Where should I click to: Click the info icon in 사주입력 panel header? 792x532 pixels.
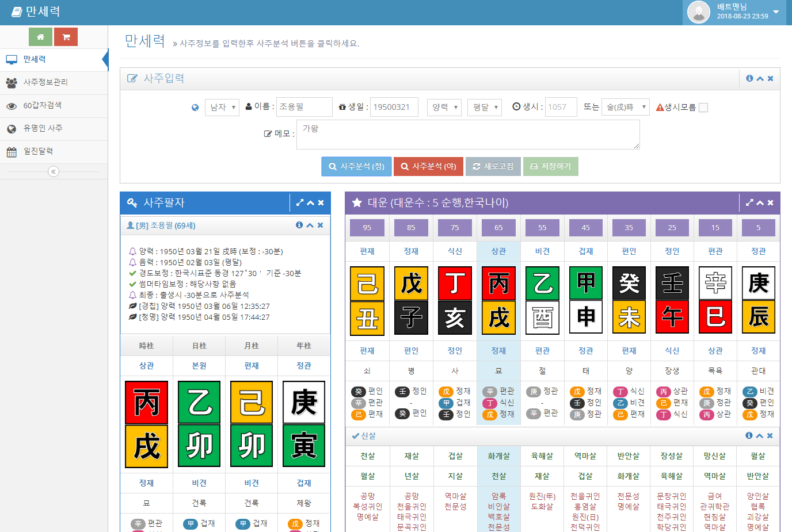749,78
